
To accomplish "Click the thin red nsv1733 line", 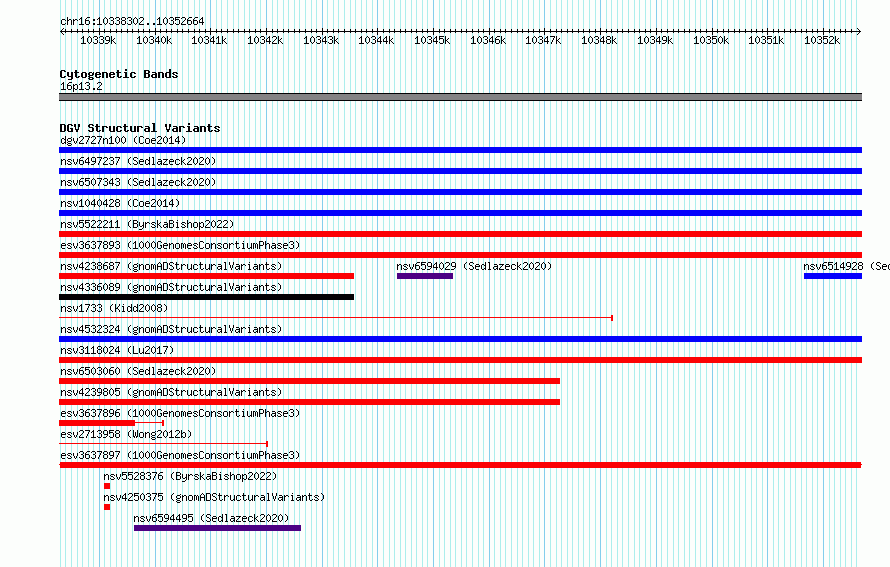I will tap(336, 318).
